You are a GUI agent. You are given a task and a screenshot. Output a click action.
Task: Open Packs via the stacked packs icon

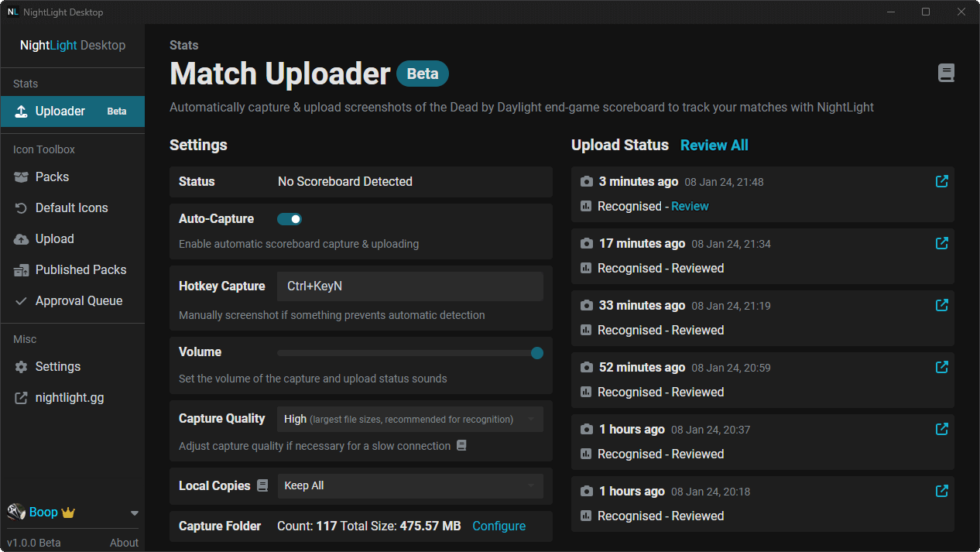coord(22,177)
